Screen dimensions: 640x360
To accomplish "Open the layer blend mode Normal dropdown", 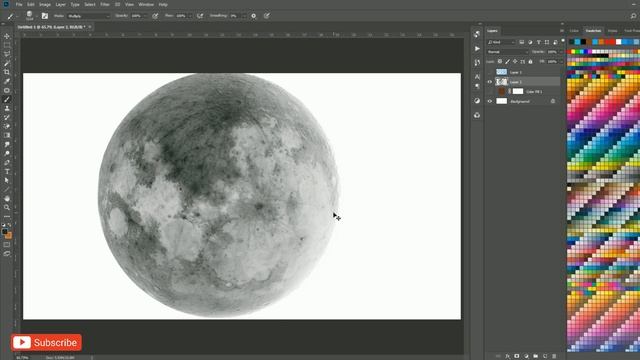I will pyautogui.click(x=507, y=52).
